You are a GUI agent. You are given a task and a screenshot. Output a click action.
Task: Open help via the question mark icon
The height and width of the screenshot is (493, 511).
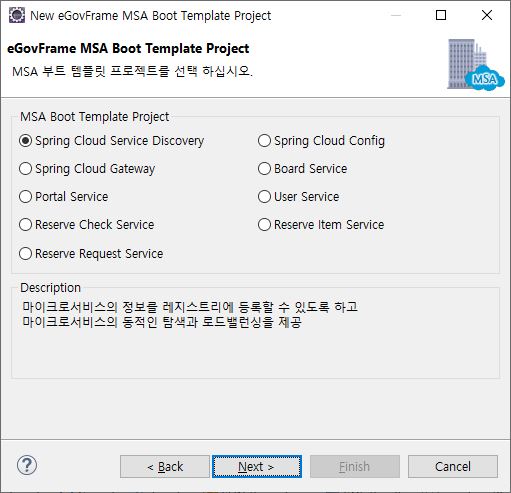click(x=27, y=465)
